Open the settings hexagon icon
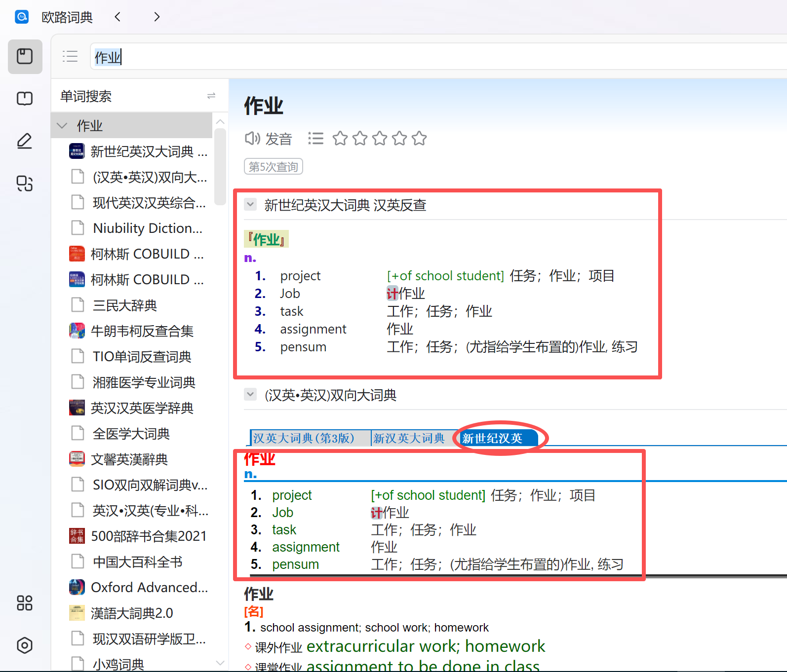 (25, 645)
